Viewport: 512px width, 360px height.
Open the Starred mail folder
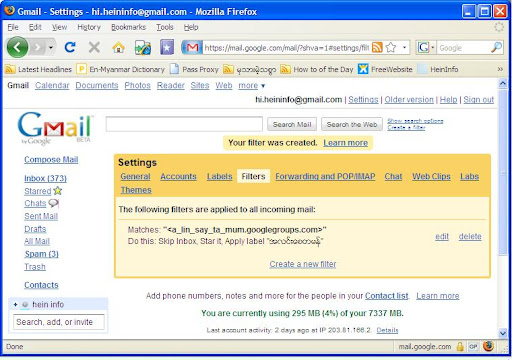coord(38,191)
